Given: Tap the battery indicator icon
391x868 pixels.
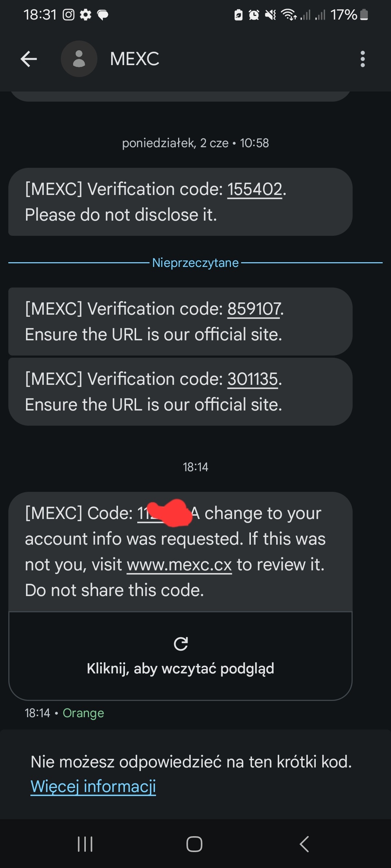Looking at the screenshot, I should (364, 15).
